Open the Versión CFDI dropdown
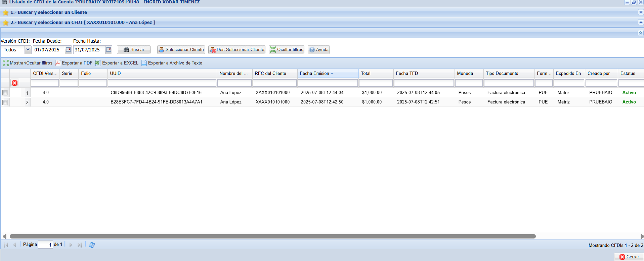 pyautogui.click(x=28, y=50)
